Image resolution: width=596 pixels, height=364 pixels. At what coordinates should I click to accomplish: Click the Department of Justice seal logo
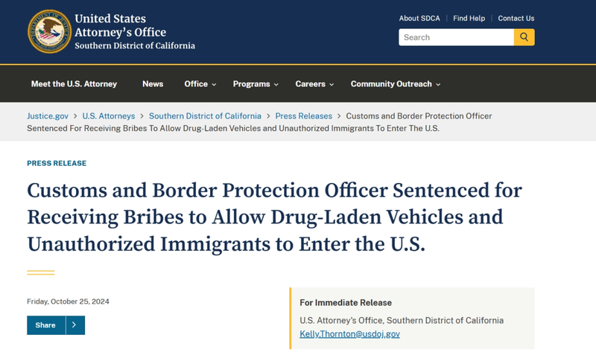pyautogui.click(x=49, y=31)
